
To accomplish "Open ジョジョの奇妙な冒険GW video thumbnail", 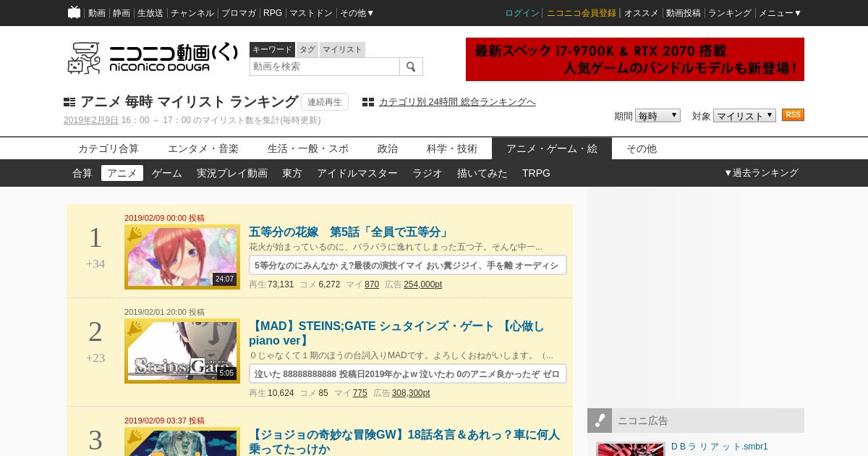I will [x=182, y=442].
